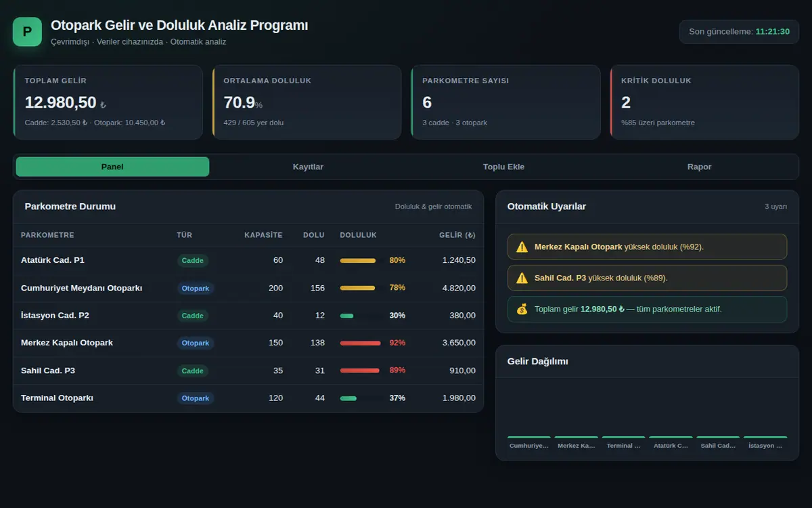Click the Son güncelleme time badge
The image size is (812, 508).
(739, 32)
